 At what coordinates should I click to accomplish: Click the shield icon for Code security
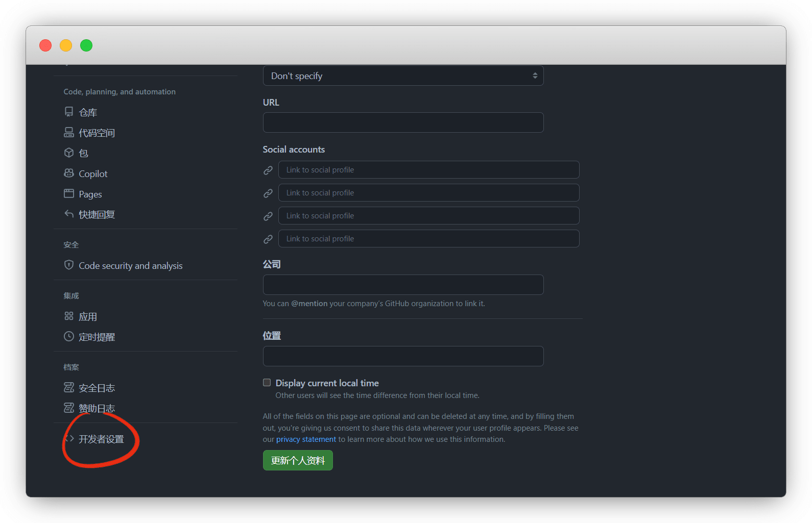69,265
